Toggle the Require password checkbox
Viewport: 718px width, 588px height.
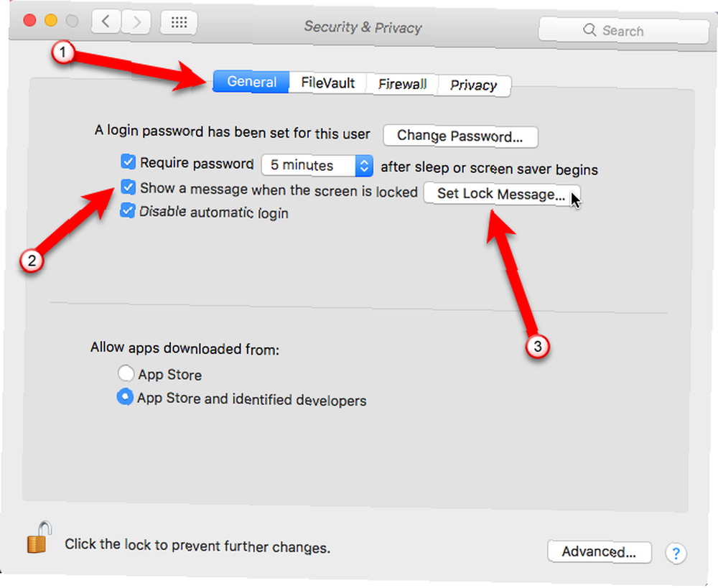(x=128, y=162)
